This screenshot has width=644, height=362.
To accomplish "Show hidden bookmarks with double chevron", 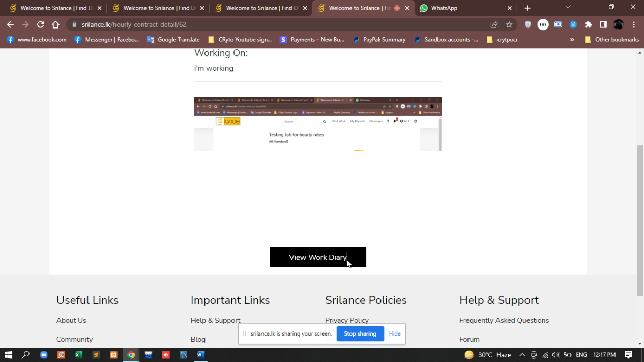I will point(572,39).
